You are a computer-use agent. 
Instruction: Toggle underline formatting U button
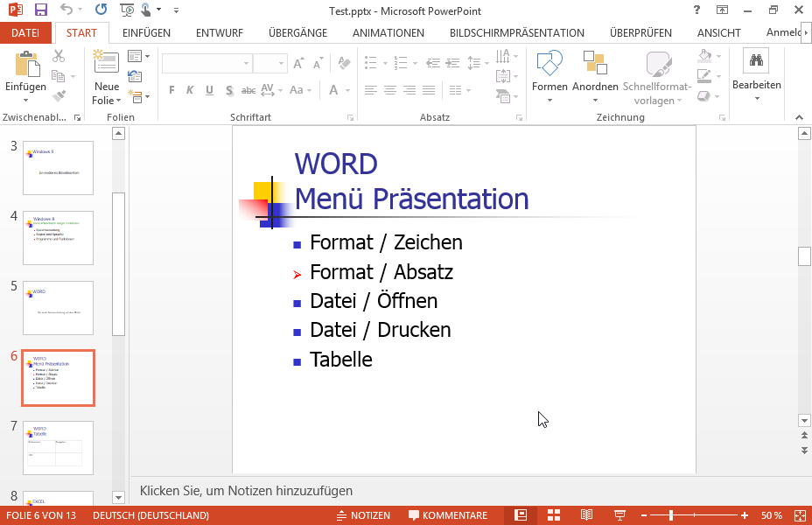click(x=209, y=90)
